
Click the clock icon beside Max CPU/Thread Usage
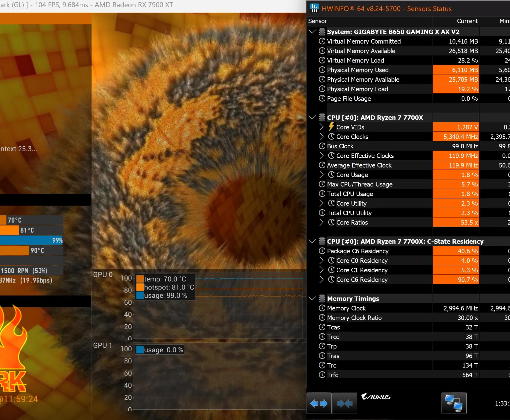[322, 184]
